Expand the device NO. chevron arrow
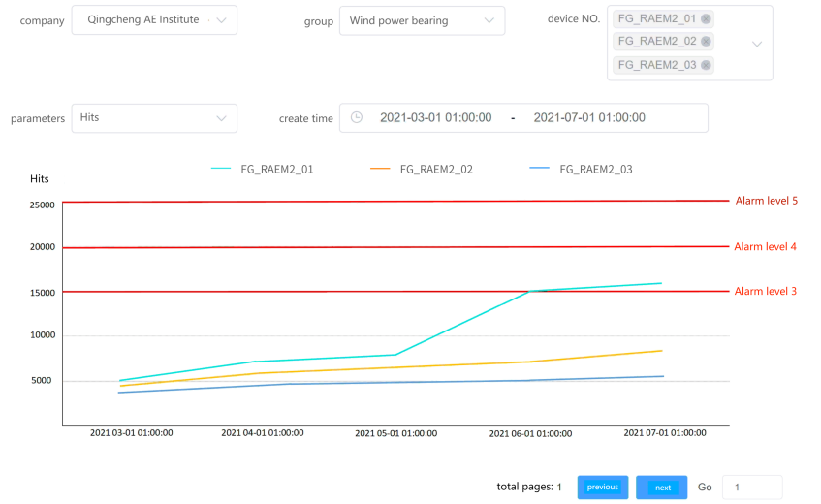 tap(757, 44)
